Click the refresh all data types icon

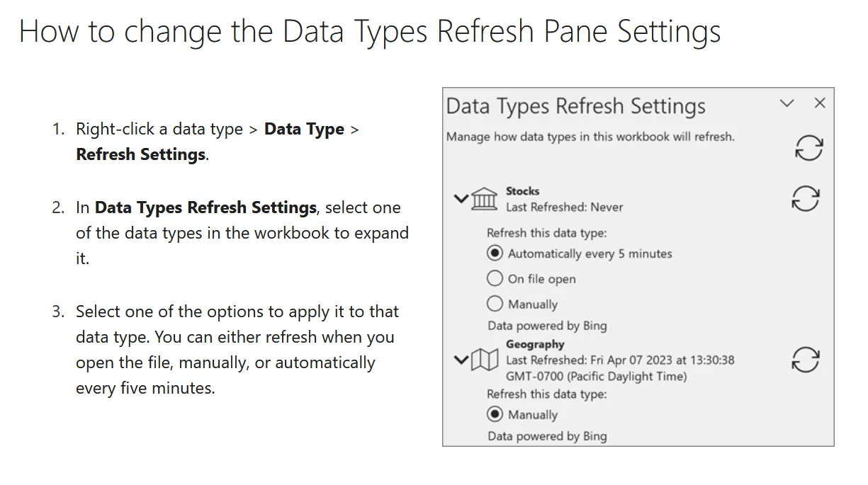click(x=808, y=148)
